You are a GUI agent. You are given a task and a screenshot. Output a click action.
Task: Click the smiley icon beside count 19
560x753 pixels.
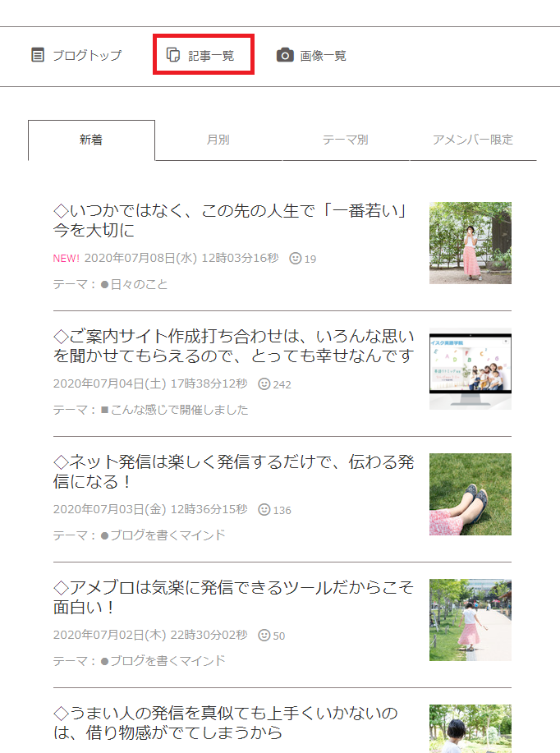click(x=296, y=259)
